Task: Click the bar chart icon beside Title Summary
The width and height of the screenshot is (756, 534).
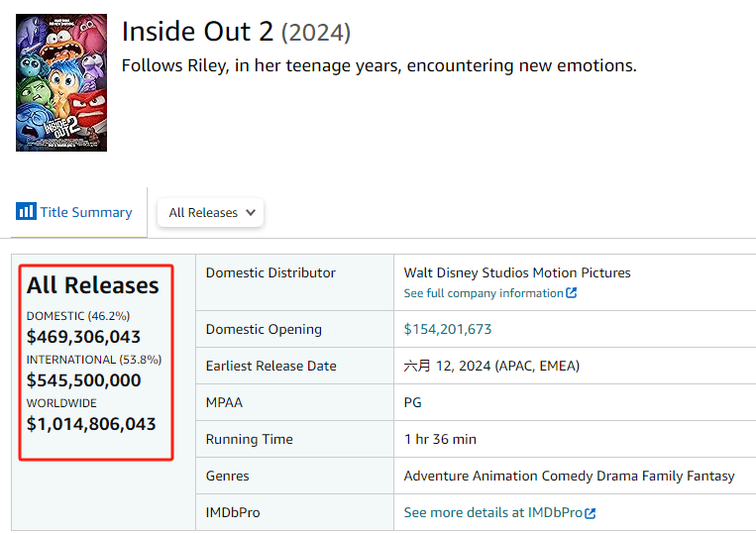Action: point(26,212)
